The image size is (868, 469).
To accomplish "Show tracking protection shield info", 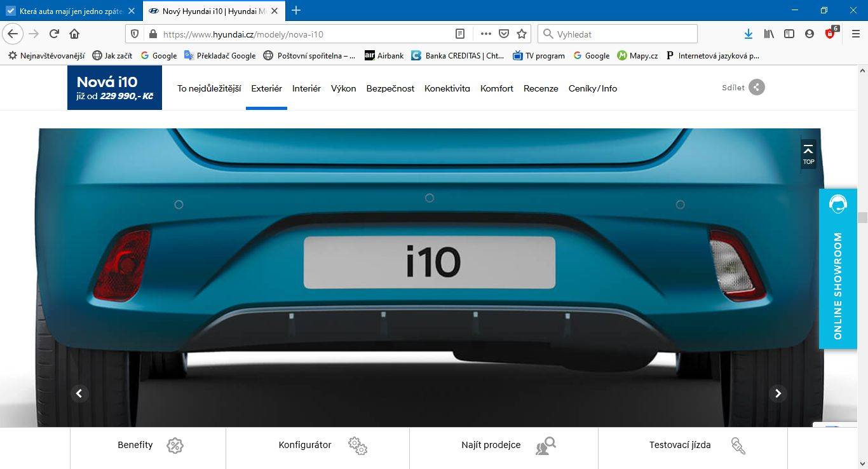I will tap(134, 34).
